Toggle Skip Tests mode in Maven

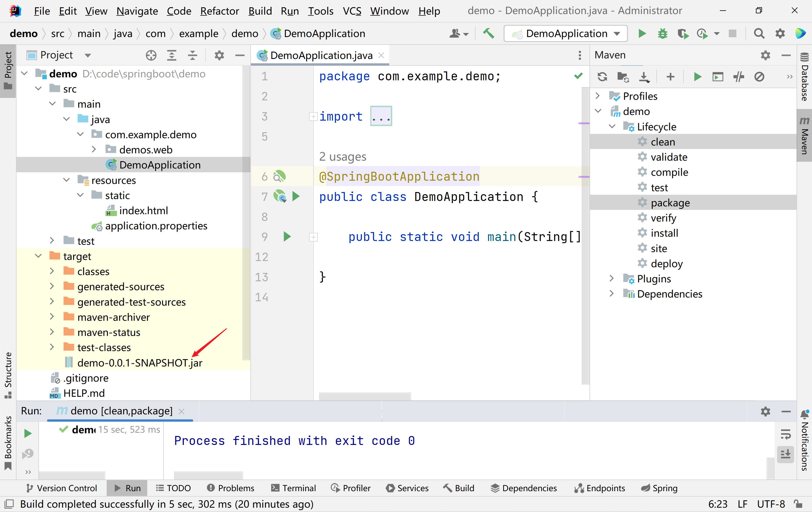tap(759, 77)
